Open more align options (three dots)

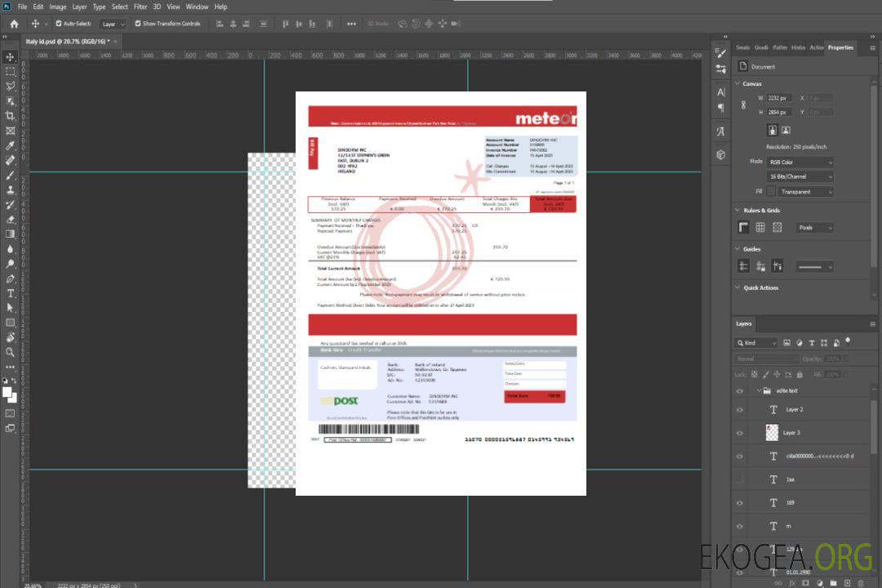point(351,24)
